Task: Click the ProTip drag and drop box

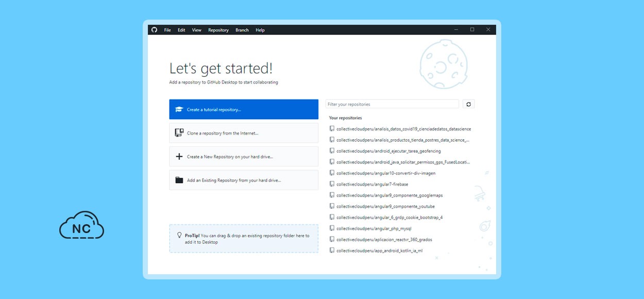Action: coord(244,239)
